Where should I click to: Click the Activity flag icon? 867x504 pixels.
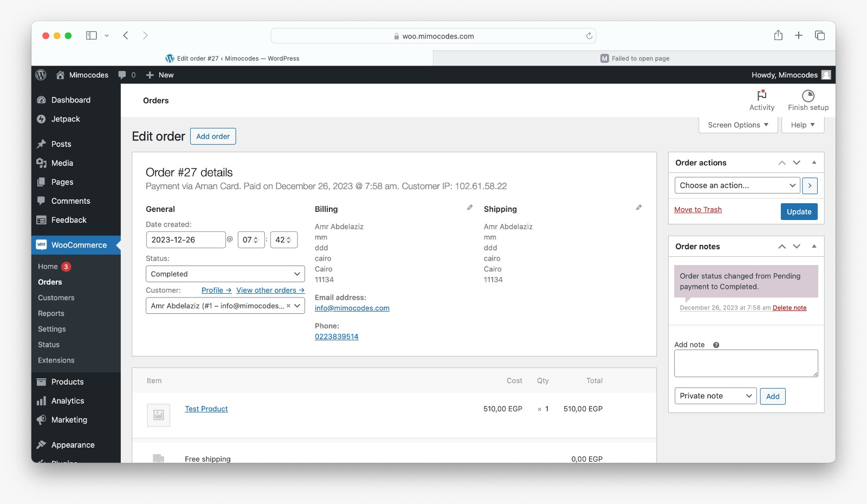761,96
